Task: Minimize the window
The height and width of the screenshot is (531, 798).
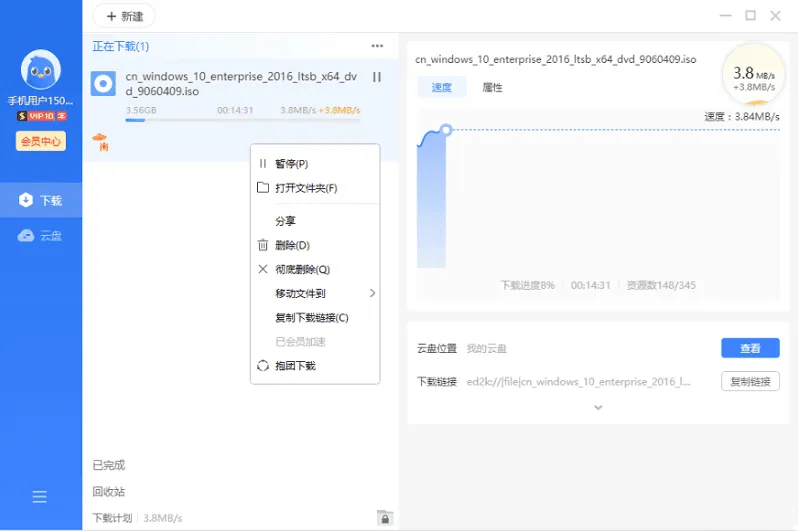Action: 725,16
